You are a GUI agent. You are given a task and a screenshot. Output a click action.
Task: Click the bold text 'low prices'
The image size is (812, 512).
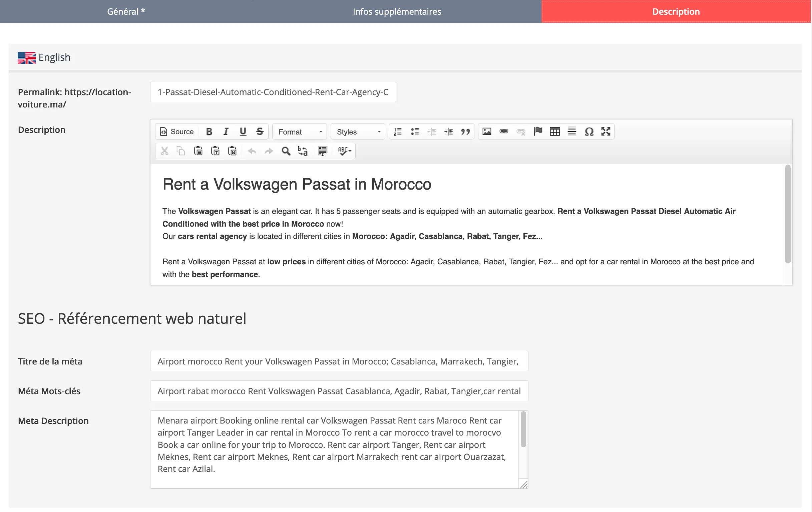(x=286, y=262)
